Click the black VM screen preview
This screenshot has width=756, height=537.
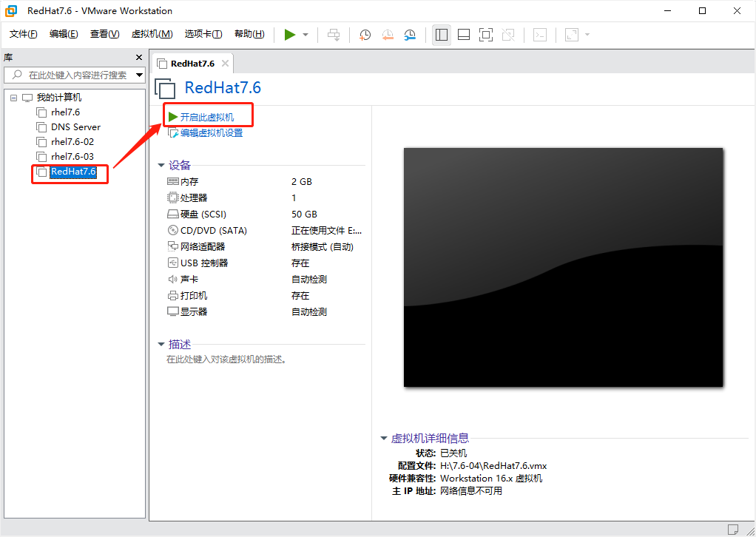click(563, 268)
